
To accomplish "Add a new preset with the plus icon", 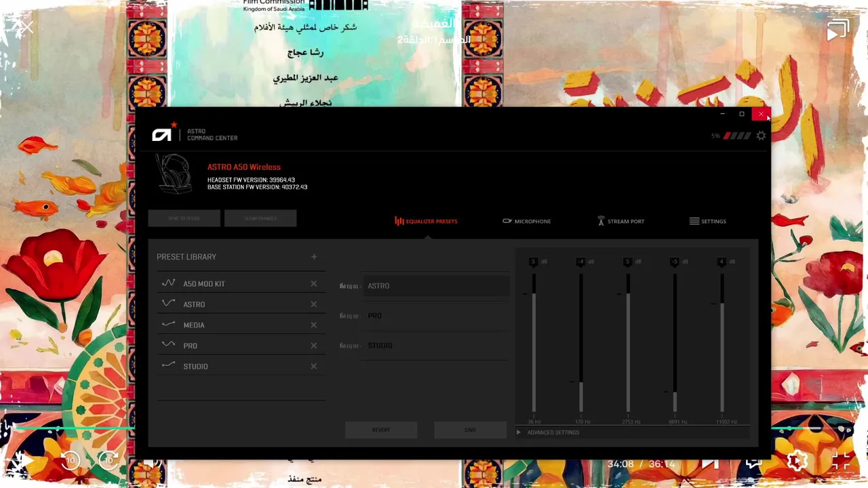I will point(314,257).
